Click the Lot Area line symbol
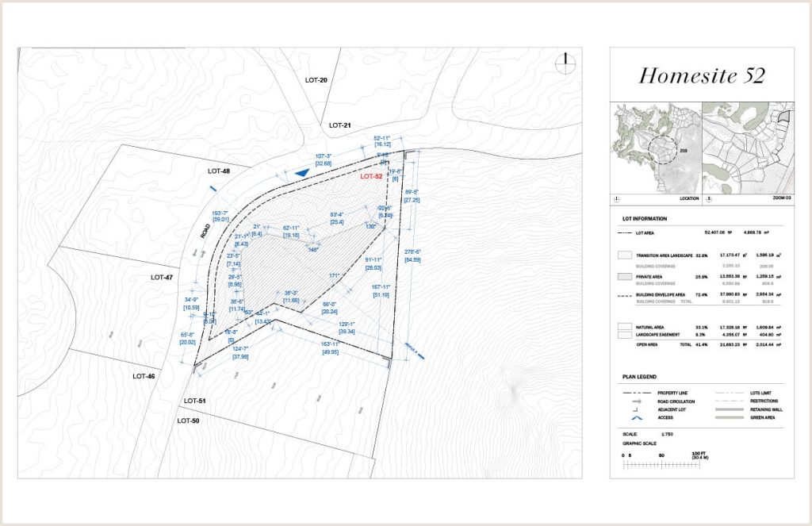 click(624, 233)
